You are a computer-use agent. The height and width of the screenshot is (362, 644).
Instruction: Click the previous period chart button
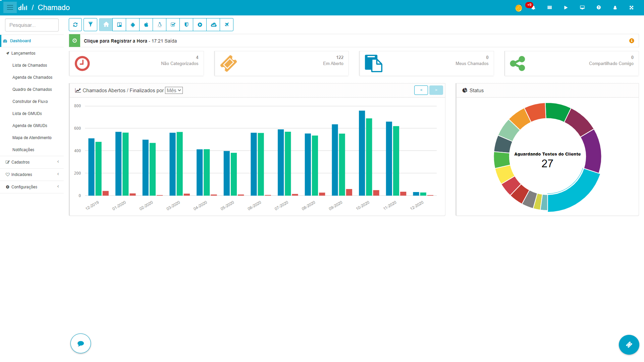pos(421,90)
